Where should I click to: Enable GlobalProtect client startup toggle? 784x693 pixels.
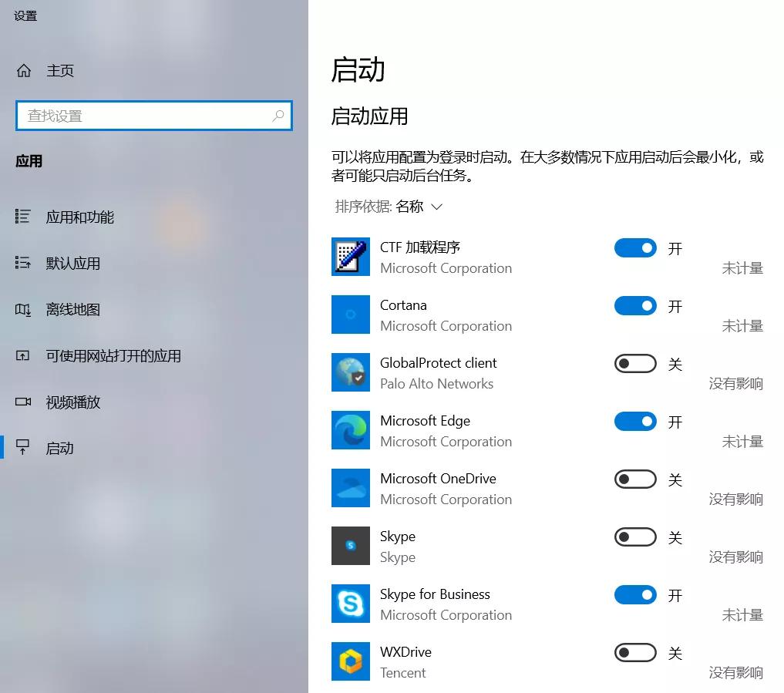point(634,363)
